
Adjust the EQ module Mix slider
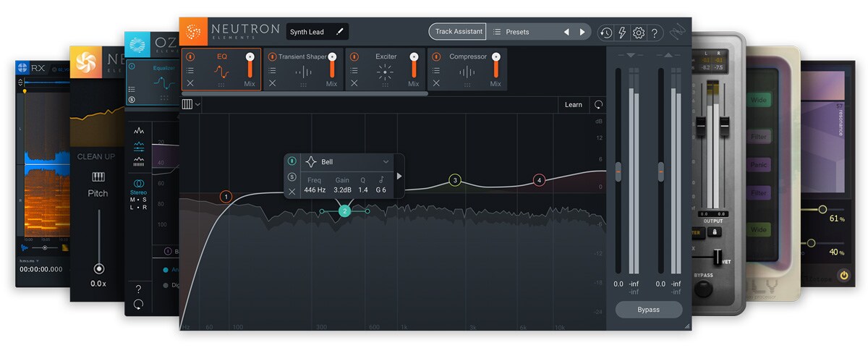(250, 64)
